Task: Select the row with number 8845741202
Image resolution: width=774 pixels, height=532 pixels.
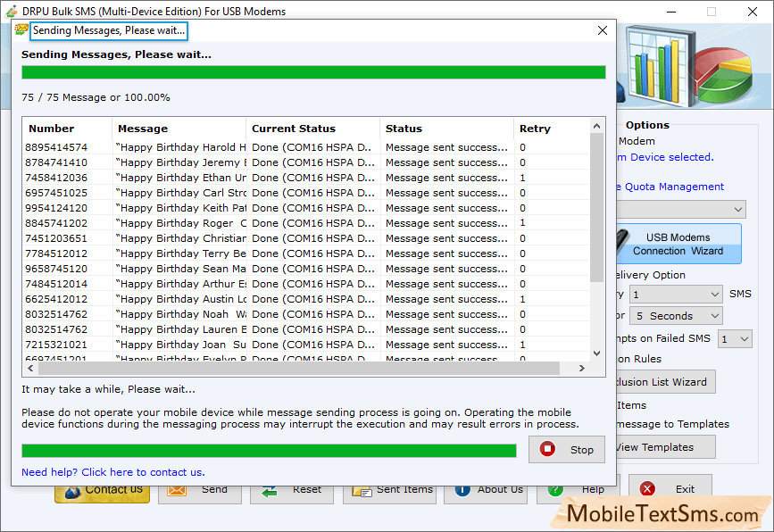Action: pyautogui.click(x=306, y=223)
